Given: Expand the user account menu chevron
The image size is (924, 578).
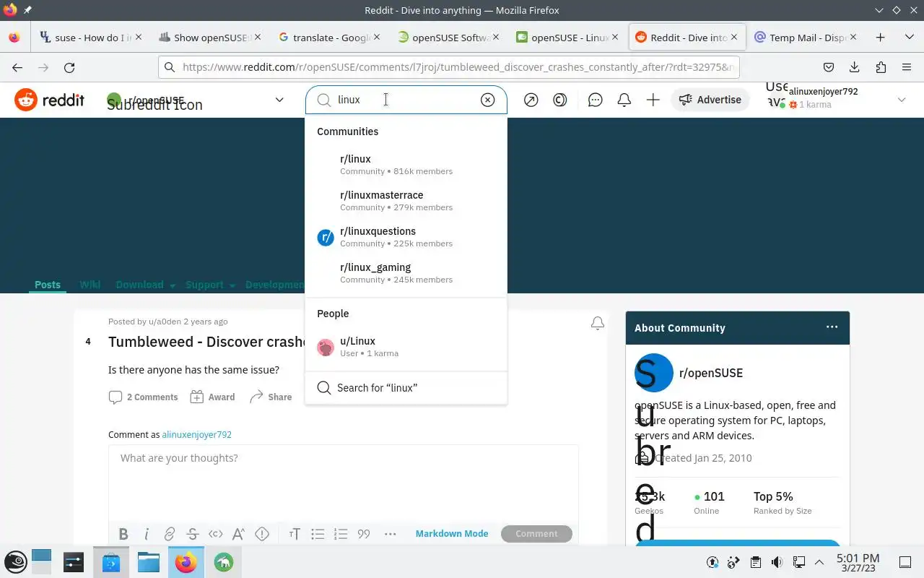Looking at the screenshot, I should point(901,100).
